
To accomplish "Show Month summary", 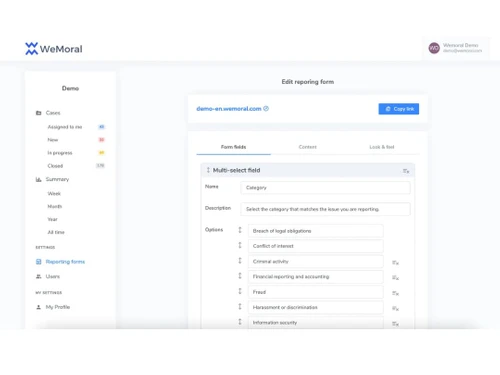I will tap(55, 207).
